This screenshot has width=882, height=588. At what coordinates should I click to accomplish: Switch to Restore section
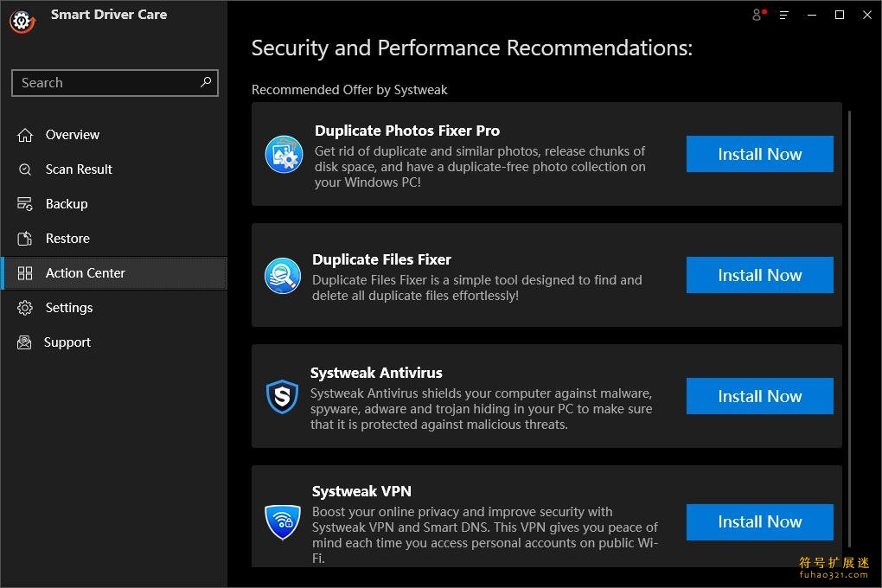(x=114, y=239)
